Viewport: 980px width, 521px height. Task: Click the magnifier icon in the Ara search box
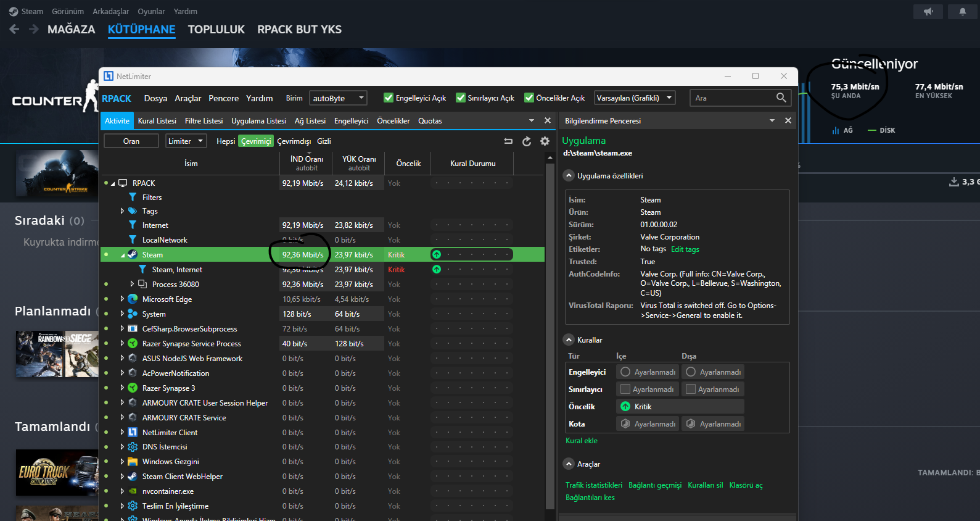pyautogui.click(x=781, y=98)
